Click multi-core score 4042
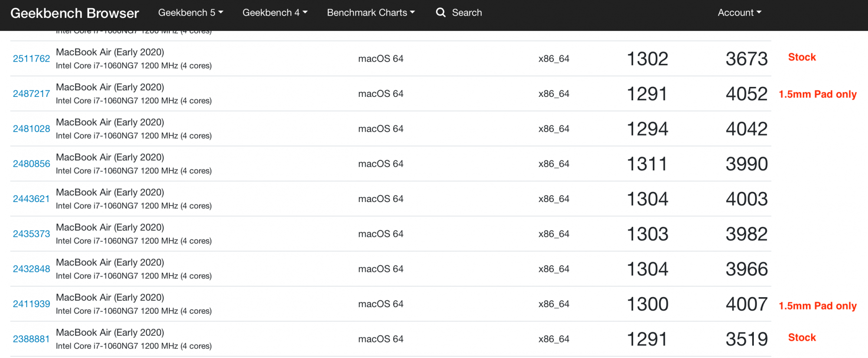868x358 pixels. point(746,129)
